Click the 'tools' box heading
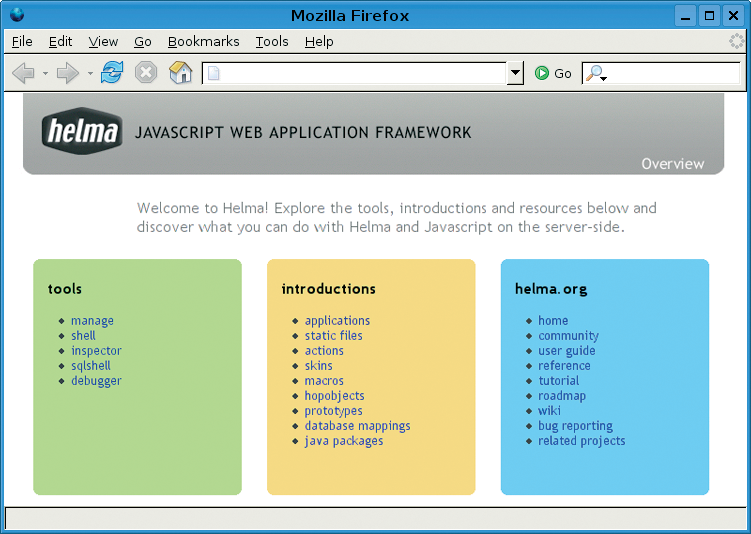Image resolution: width=751 pixels, height=534 pixels. pos(65,289)
